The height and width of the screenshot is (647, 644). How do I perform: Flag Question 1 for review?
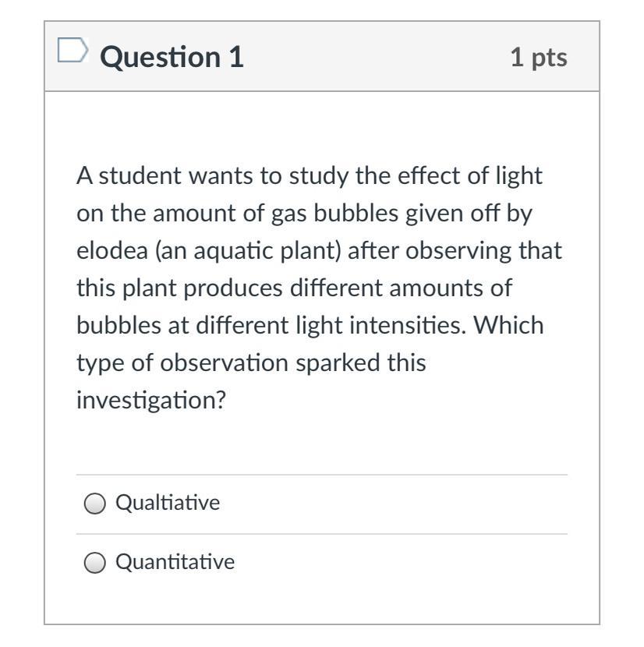coord(72,51)
